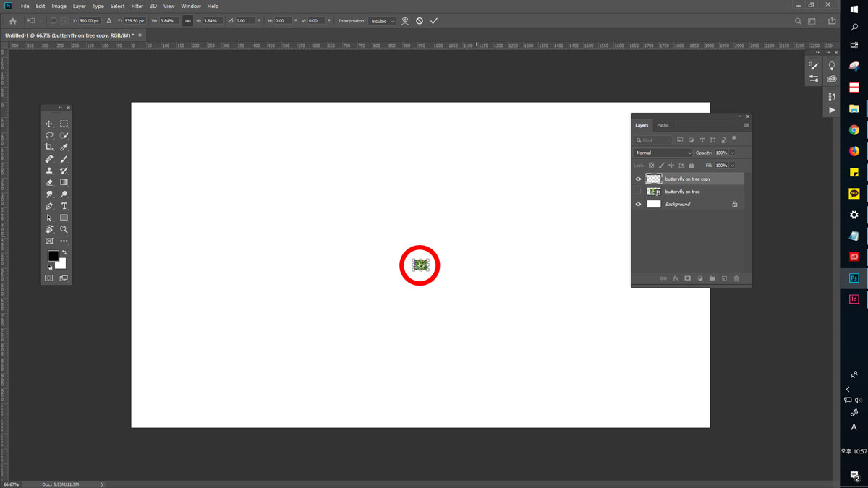
Task: Open the status bar info arrow
Action: pos(102,484)
